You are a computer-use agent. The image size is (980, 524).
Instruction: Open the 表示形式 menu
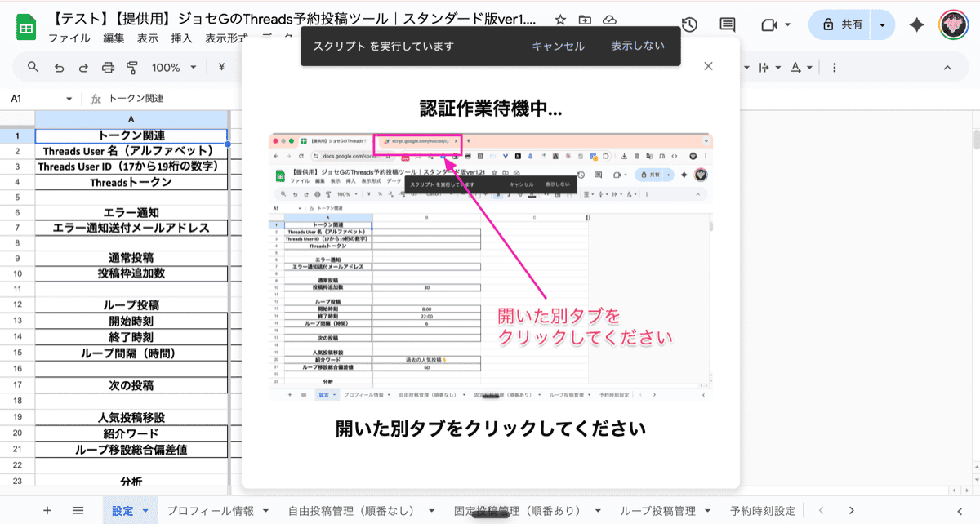click(x=227, y=38)
